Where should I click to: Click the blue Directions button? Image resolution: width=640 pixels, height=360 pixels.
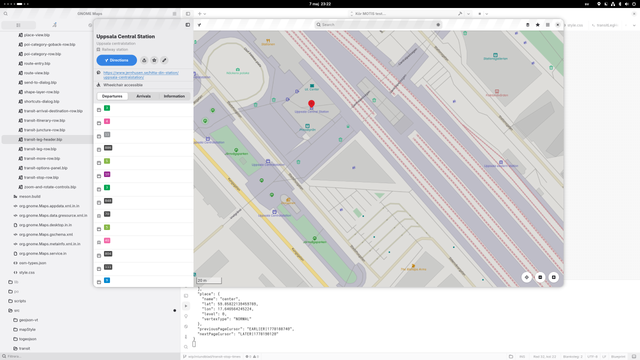(x=117, y=60)
